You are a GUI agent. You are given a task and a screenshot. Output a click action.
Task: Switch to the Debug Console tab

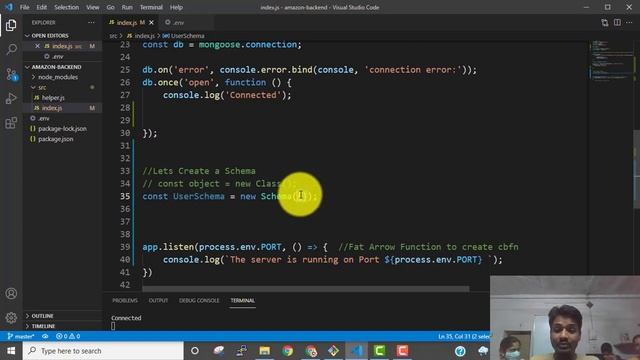click(199, 300)
